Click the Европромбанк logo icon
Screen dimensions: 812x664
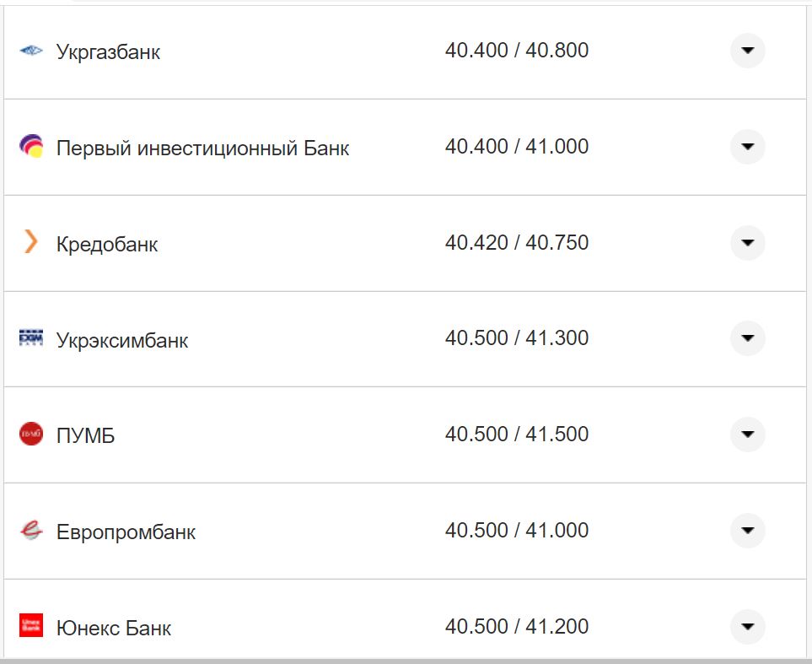click(x=31, y=531)
